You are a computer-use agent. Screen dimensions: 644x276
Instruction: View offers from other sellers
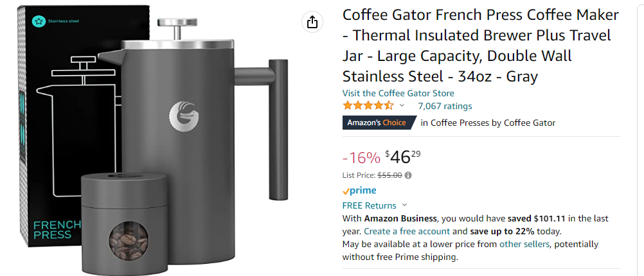[x=524, y=244]
